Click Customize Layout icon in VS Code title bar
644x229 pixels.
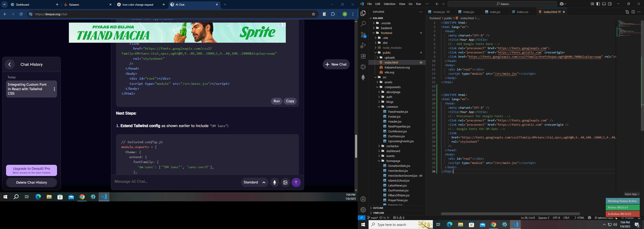click(592, 4)
